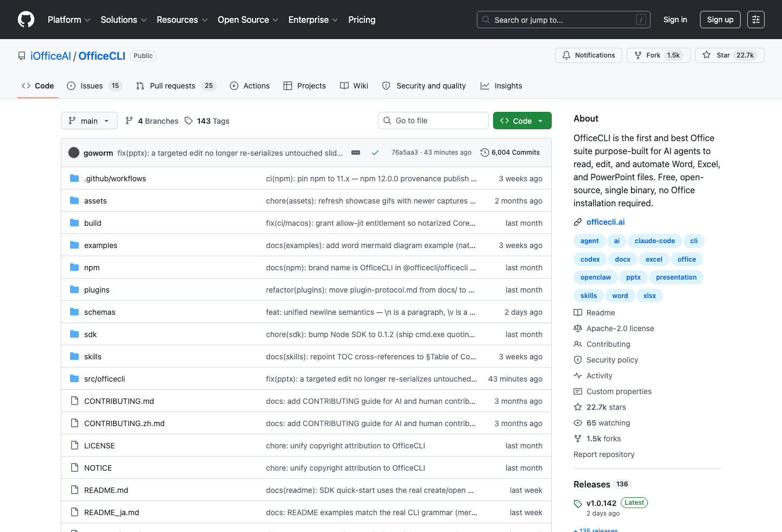Open the plugins folder
782x532 pixels.
click(x=97, y=290)
